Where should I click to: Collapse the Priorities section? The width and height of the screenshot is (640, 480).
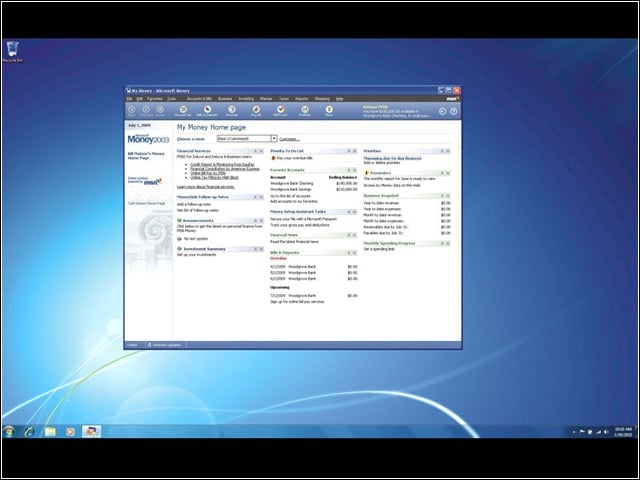coord(442,151)
